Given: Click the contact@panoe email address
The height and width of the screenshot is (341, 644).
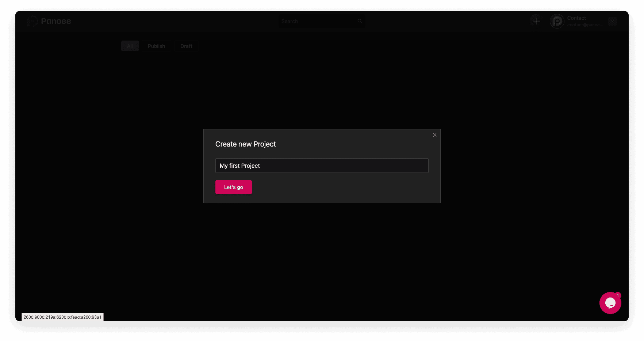Looking at the screenshot, I should pos(585,24).
